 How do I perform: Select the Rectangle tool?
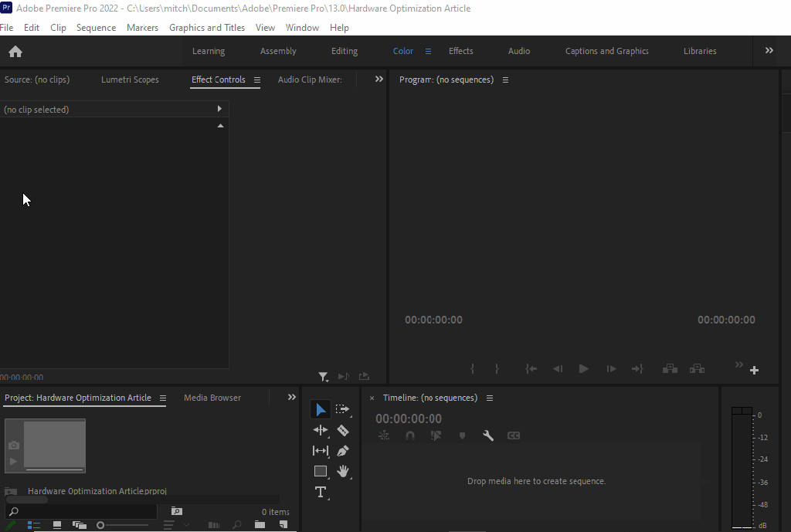(x=321, y=471)
